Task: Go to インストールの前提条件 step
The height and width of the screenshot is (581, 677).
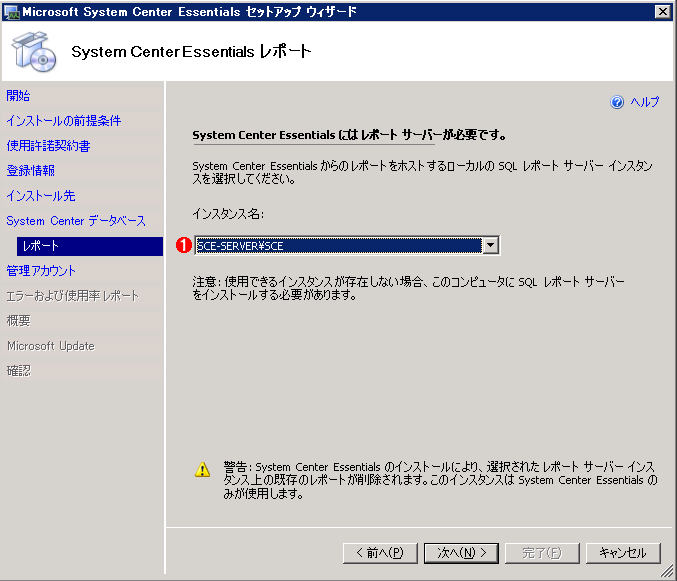Action: 63,120
